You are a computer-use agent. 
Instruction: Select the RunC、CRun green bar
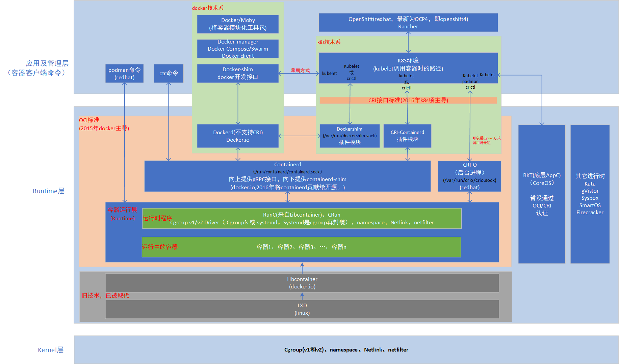302,219
